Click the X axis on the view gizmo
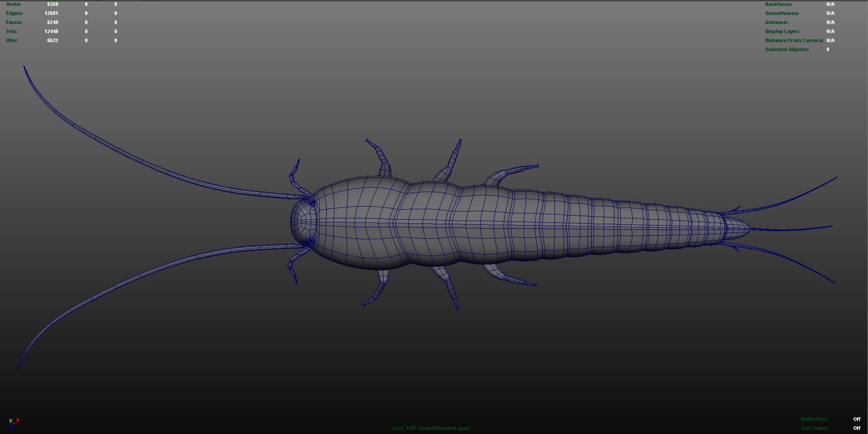The width and height of the screenshot is (868, 434). pyautogui.click(x=18, y=420)
